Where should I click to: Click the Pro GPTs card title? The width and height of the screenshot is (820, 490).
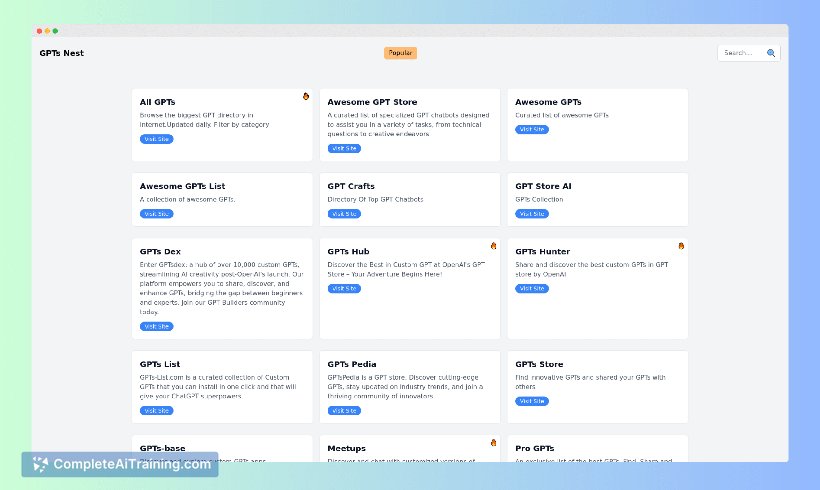click(534, 448)
